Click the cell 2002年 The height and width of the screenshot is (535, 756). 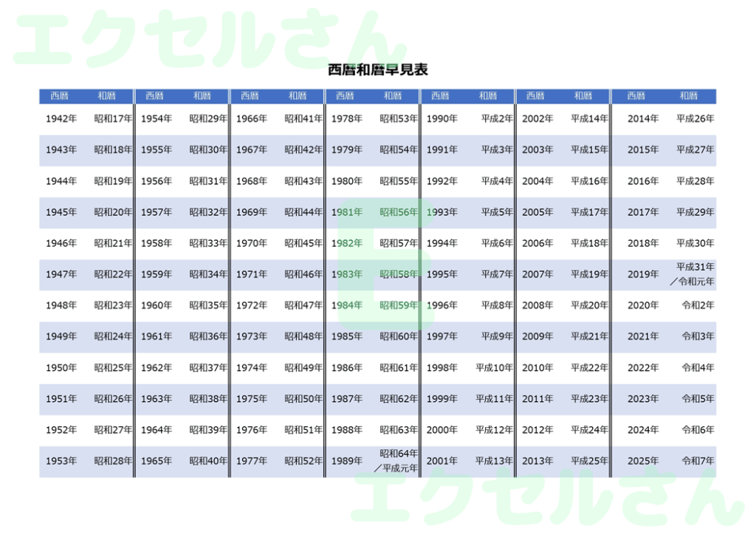pyautogui.click(x=537, y=119)
